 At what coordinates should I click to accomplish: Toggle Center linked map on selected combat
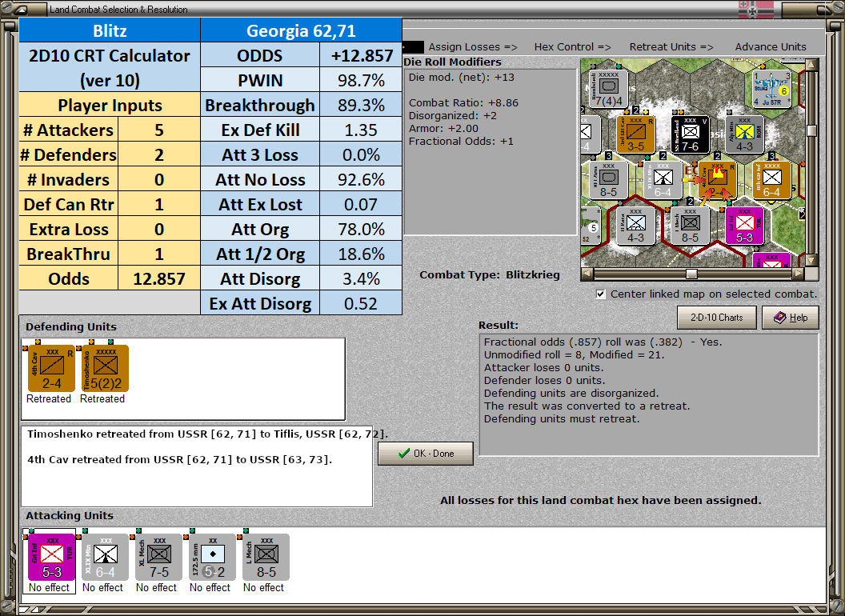pos(601,294)
